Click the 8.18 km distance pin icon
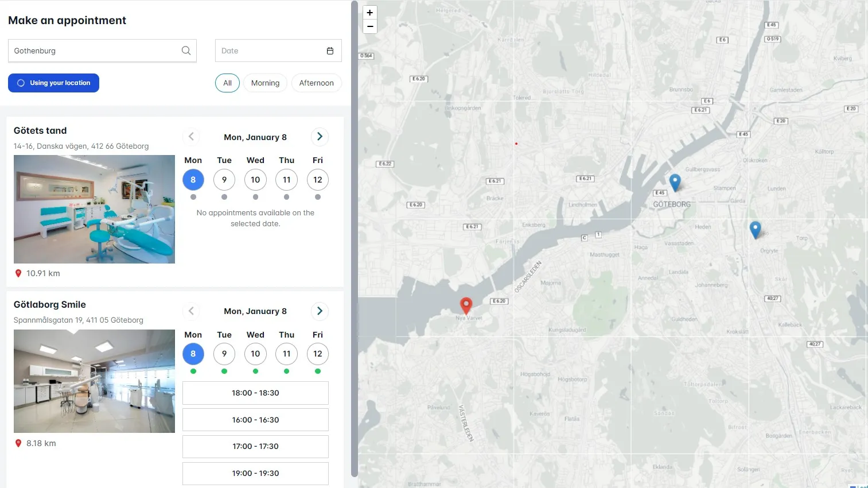The image size is (868, 488). pyautogui.click(x=18, y=443)
